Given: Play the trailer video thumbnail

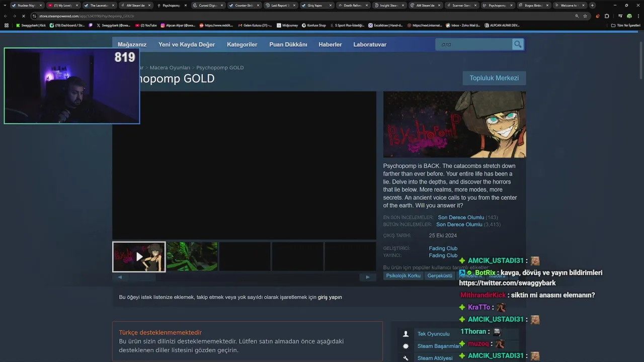Looking at the screenshot, I should click(x=139, y=257).
